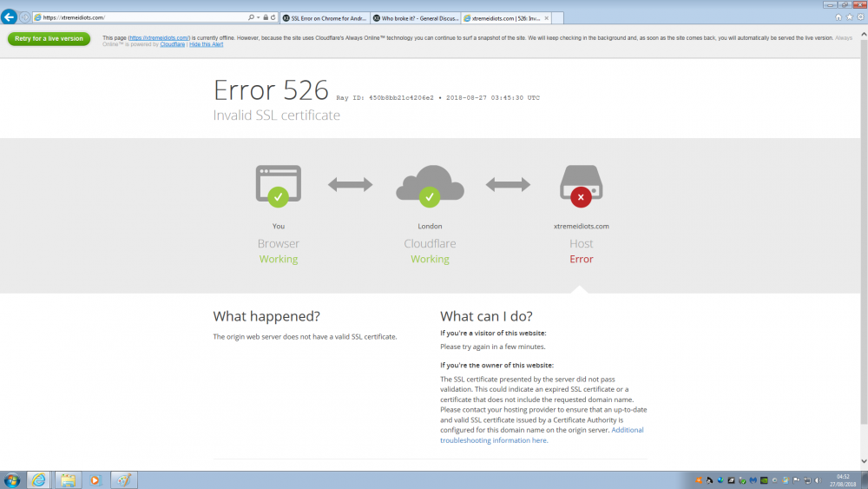Click the Cloudflare link in alert banner
The width and height of the screenshot is (868, 489).
173,44
